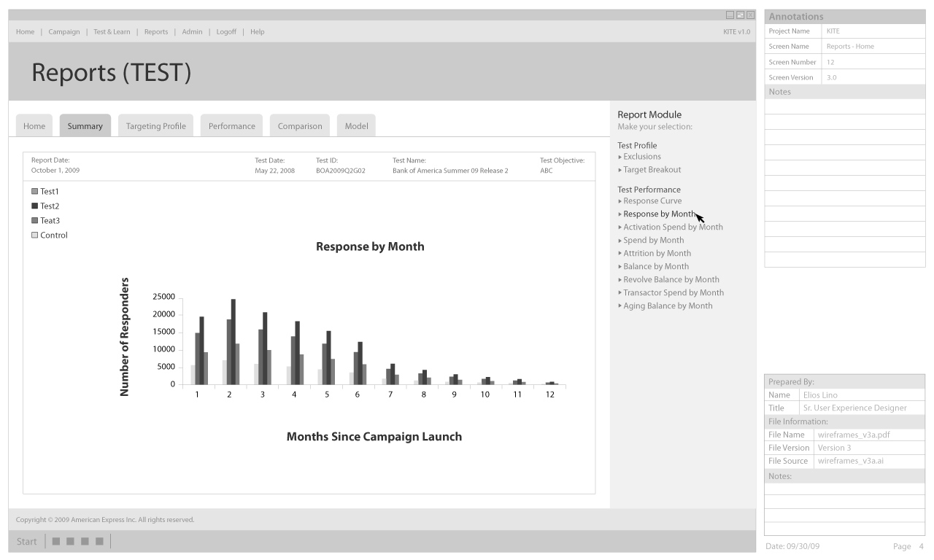This screenshot has width=934, height=560.
Task: Open the Model tab
Action: pyautogui.click(x=356, y=126)
